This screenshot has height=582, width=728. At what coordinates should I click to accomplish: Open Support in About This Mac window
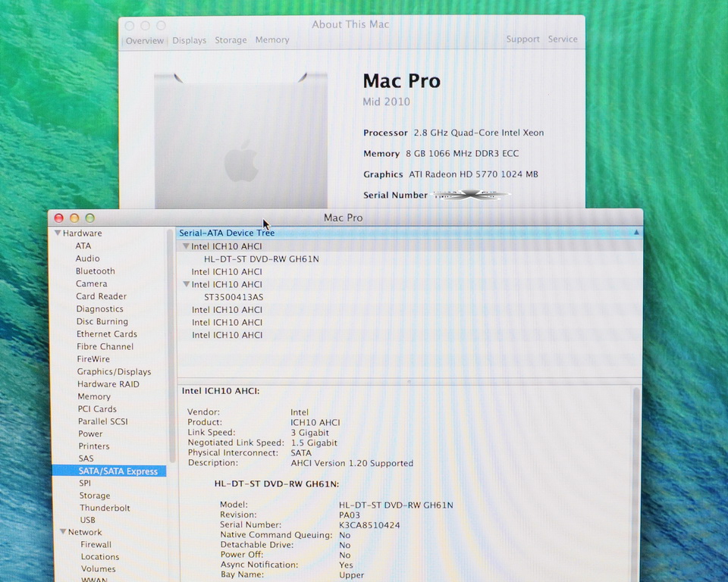[x=522, y=39]
